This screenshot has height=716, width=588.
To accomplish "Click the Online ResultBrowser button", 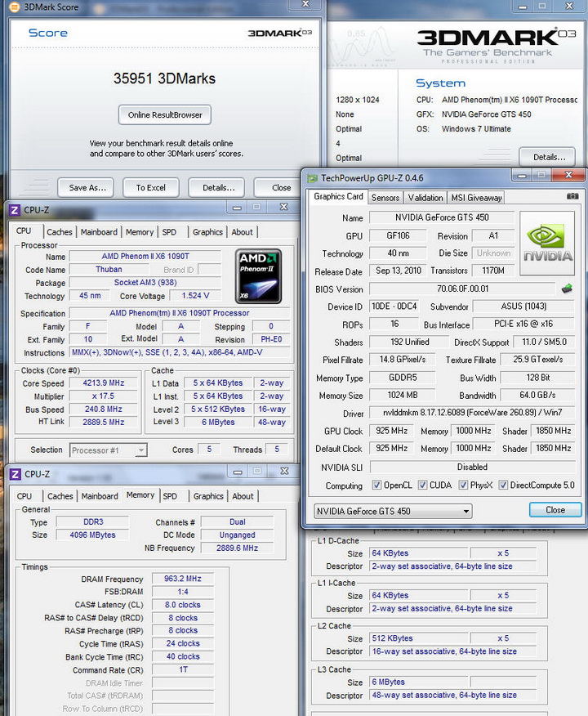I will coord(165,114).
